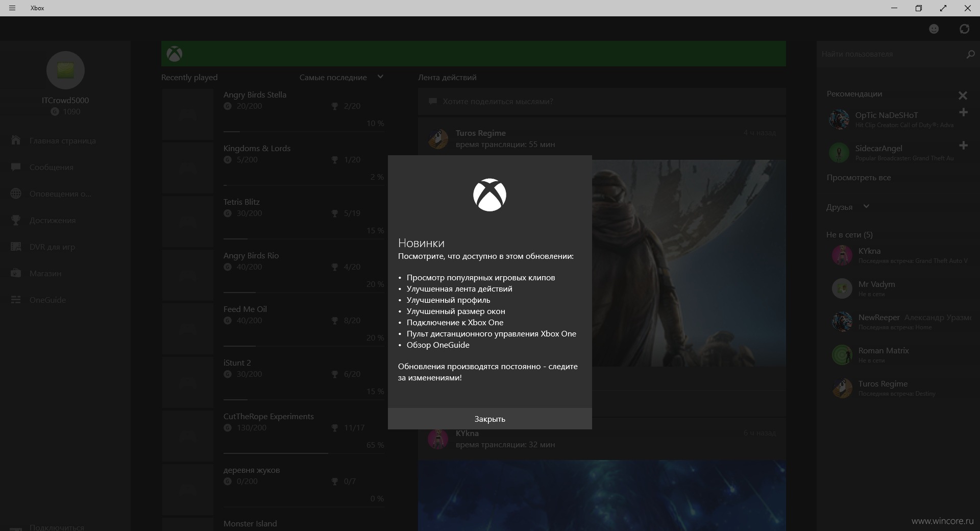Open Angry Birds Stella game entry
Viewport: 980px width, 531px height.
273,114
